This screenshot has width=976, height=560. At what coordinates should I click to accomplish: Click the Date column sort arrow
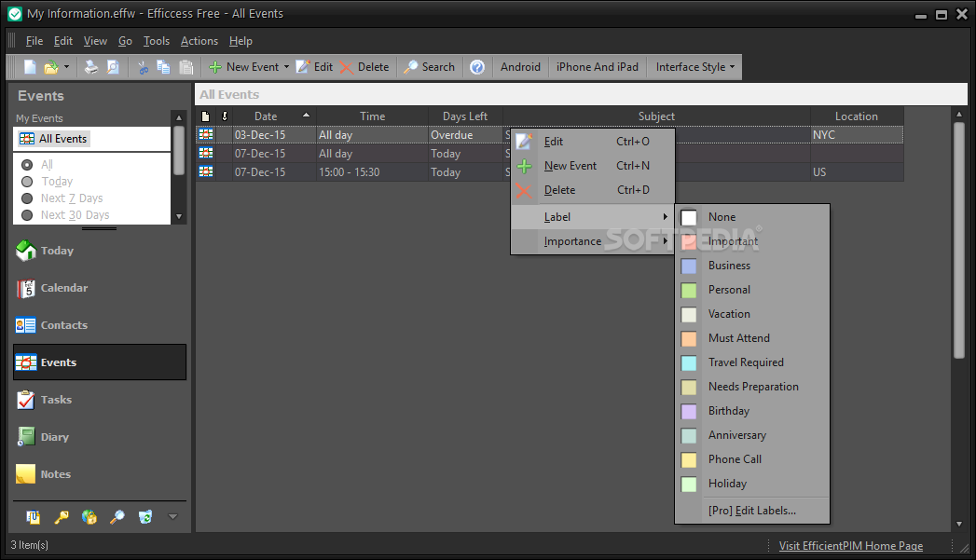click(x=307, y=116)
